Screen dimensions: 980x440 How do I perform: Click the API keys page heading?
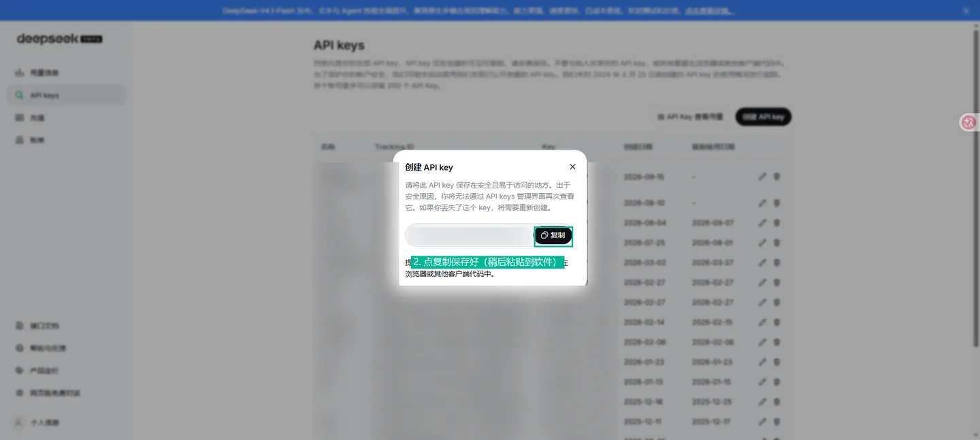point(339,46)
